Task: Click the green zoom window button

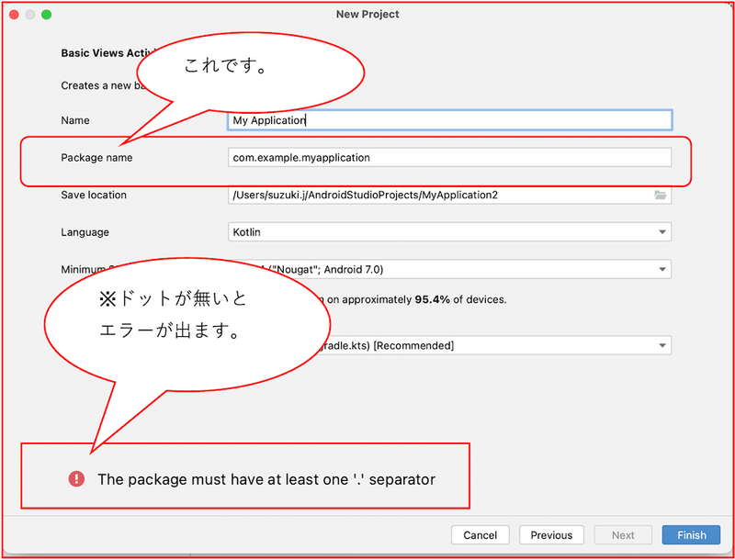Action: click(46, 15)
